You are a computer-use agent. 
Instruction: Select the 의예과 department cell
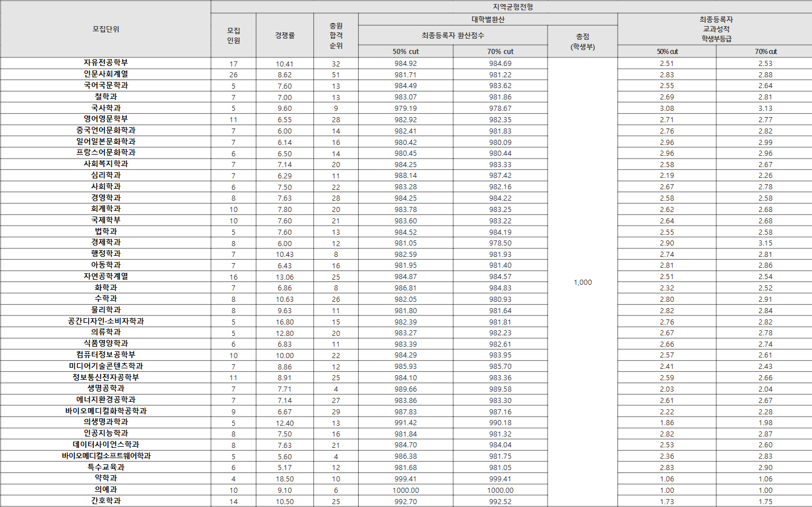[x=106, y=489]
